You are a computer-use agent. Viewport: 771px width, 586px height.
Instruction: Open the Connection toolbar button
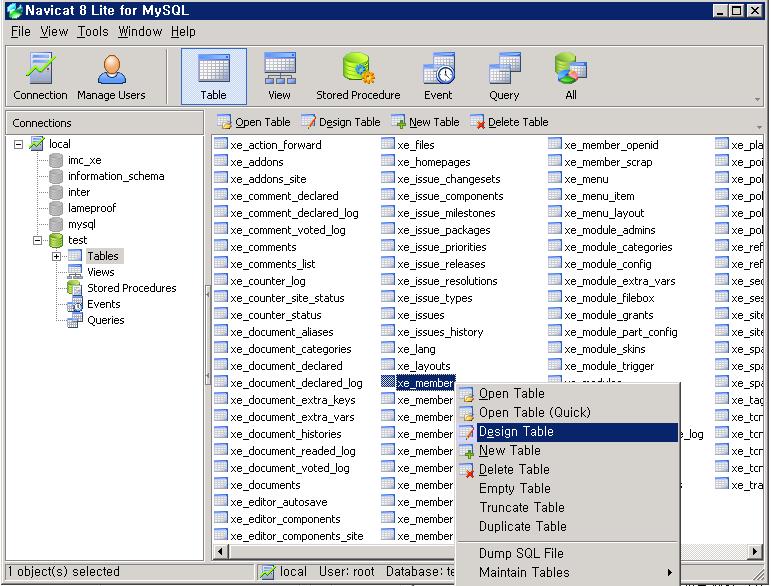pyautogui.click(x=40, y=77)
